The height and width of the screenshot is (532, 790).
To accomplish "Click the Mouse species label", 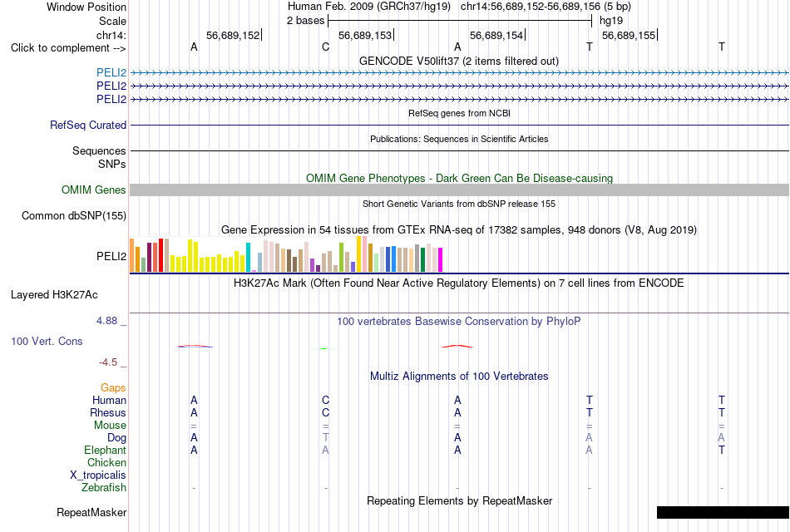I will click(110, 426).
